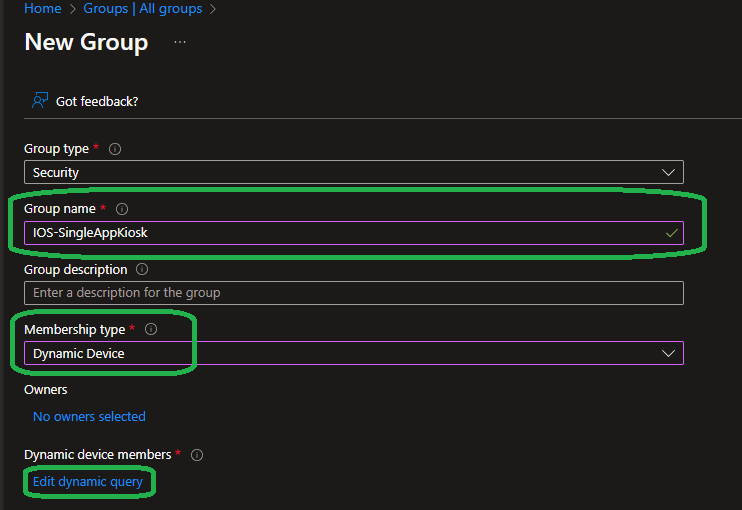Viewport: 742px width, 510px height.
Task: Show info icon for Membership type
Action: (x=151, y=329)
